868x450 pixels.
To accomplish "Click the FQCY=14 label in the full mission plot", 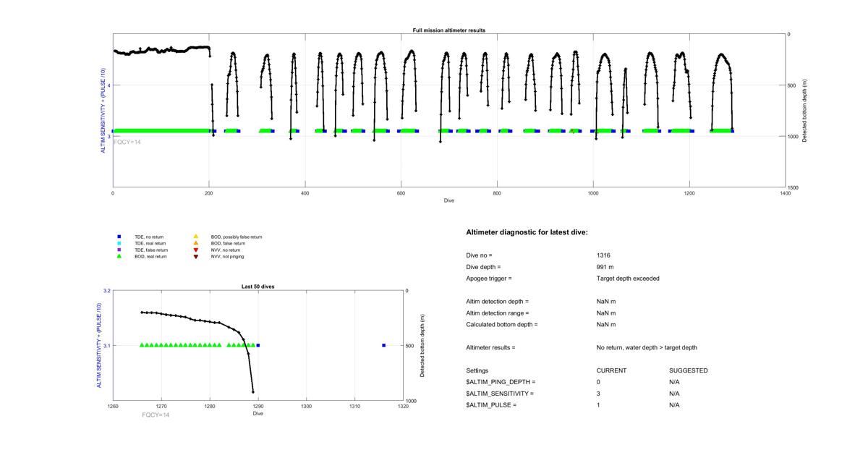I will pyautogui.click(x=127, y=142).
